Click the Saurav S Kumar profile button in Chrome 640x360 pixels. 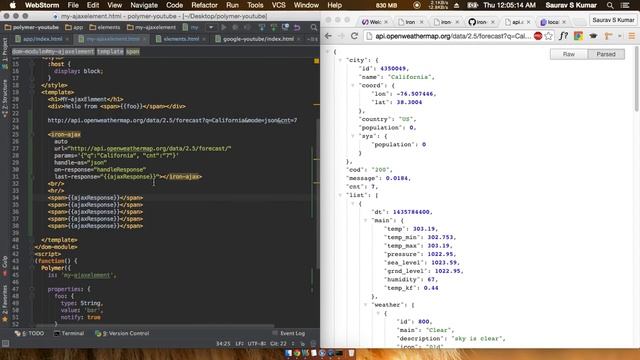(613, 20)
